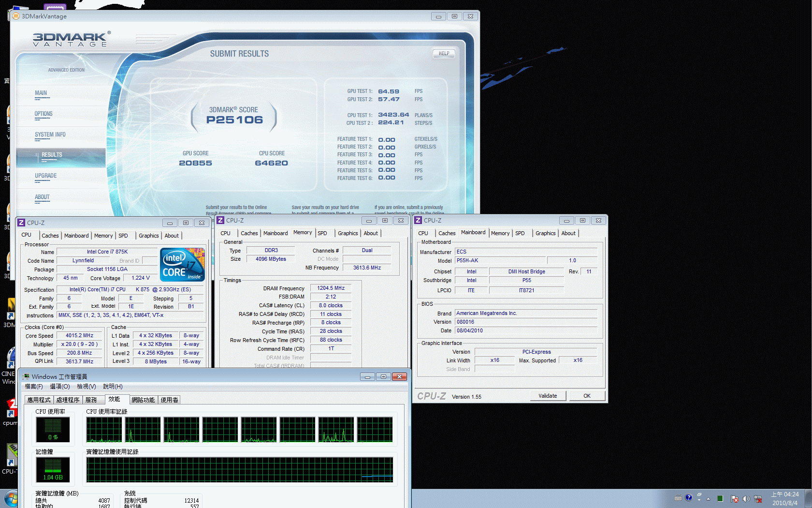Switch to 使用者 tab in Task Manager
812x508 pixels.
coord(169,400)
